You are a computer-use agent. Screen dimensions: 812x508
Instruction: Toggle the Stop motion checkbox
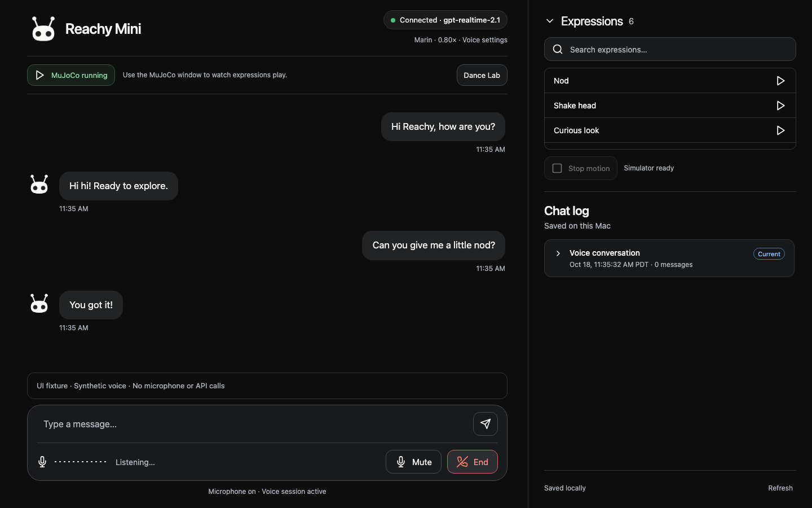coord(557,168)
